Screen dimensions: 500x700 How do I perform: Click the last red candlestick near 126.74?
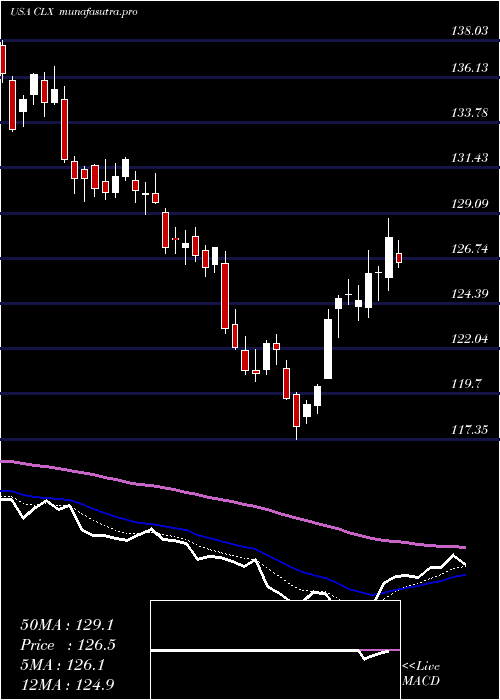[399, 258]
